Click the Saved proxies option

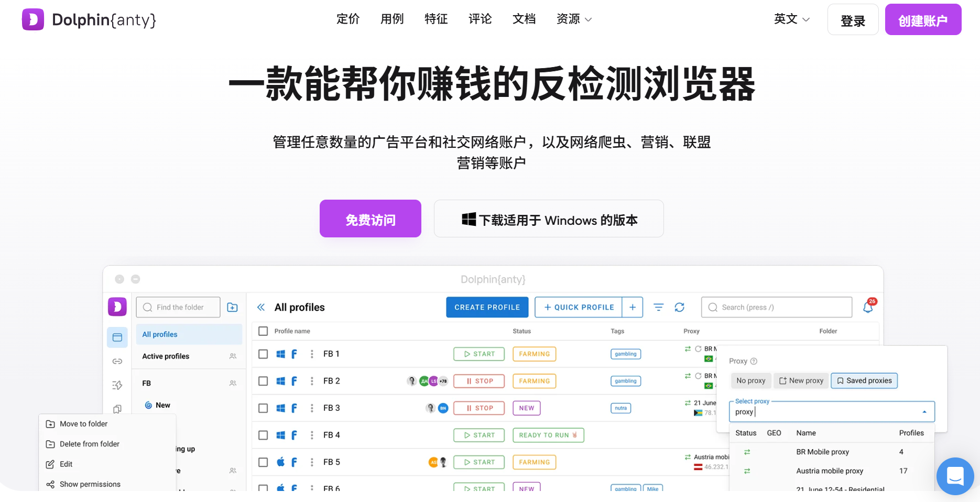(864, 380)
